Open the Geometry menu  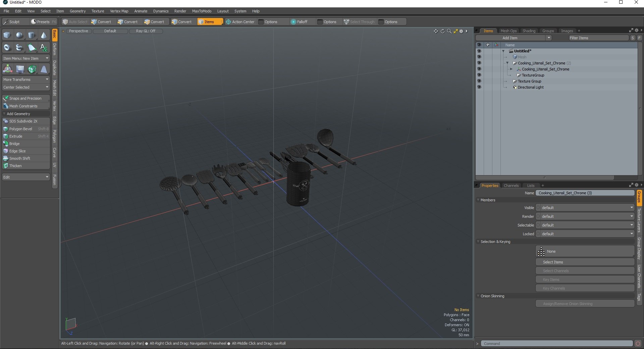click(x=77, y=11)
